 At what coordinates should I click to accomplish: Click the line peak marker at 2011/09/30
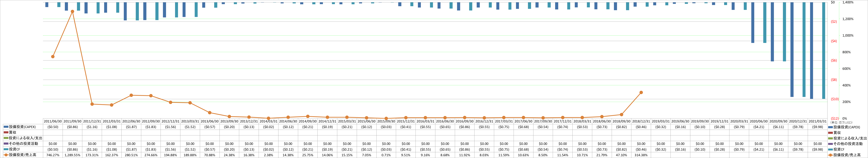coord(72,11)
